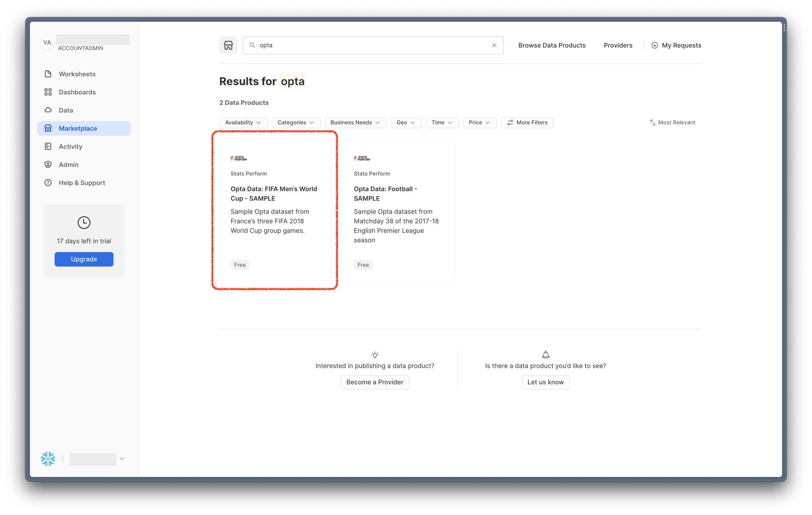Open the Providers tab

point(618,45)
